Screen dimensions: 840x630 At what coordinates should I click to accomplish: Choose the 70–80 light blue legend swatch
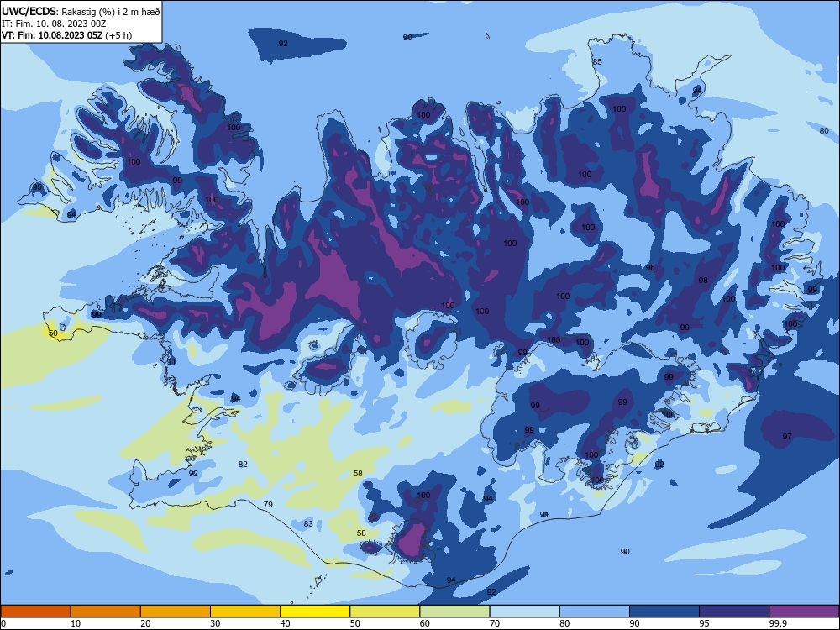(524, 612)
